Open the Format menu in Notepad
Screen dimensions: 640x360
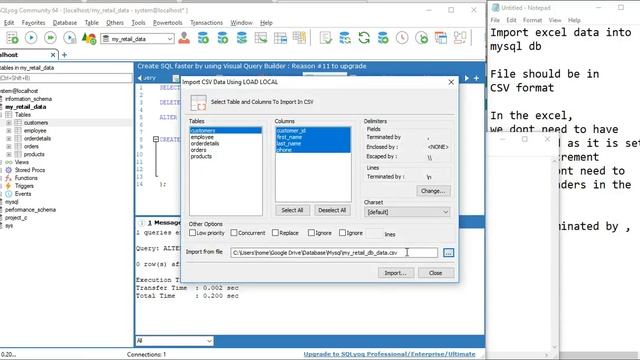tap(532, 20)
